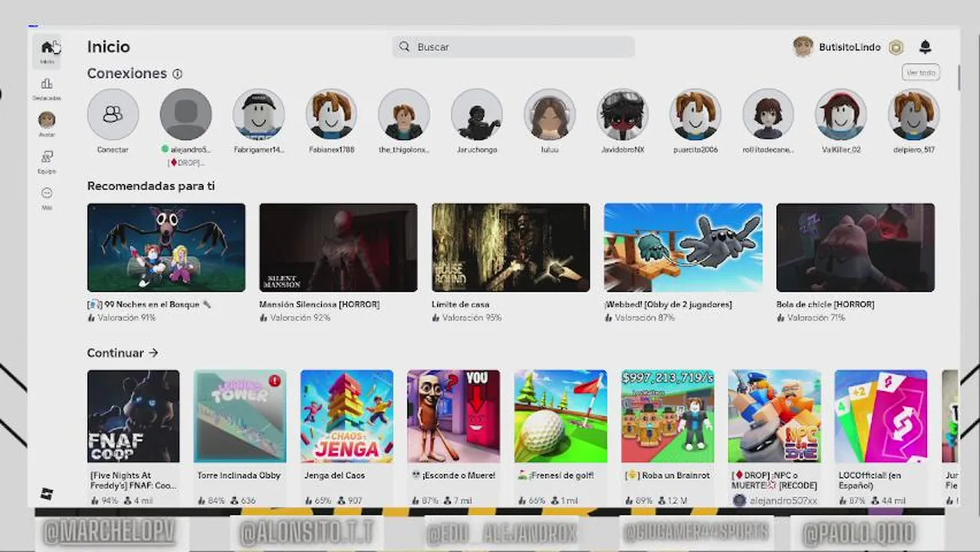This screenshot has height=552, width=980.
Task: Click the Bola de chicle [HORROR] title text
Action: click(x=825, y=304)
